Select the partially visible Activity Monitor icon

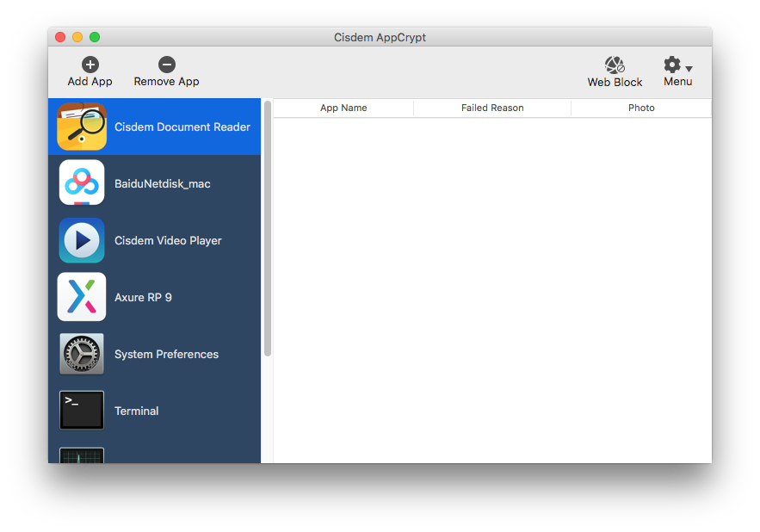pyautogui.click(x=82, y=455)
